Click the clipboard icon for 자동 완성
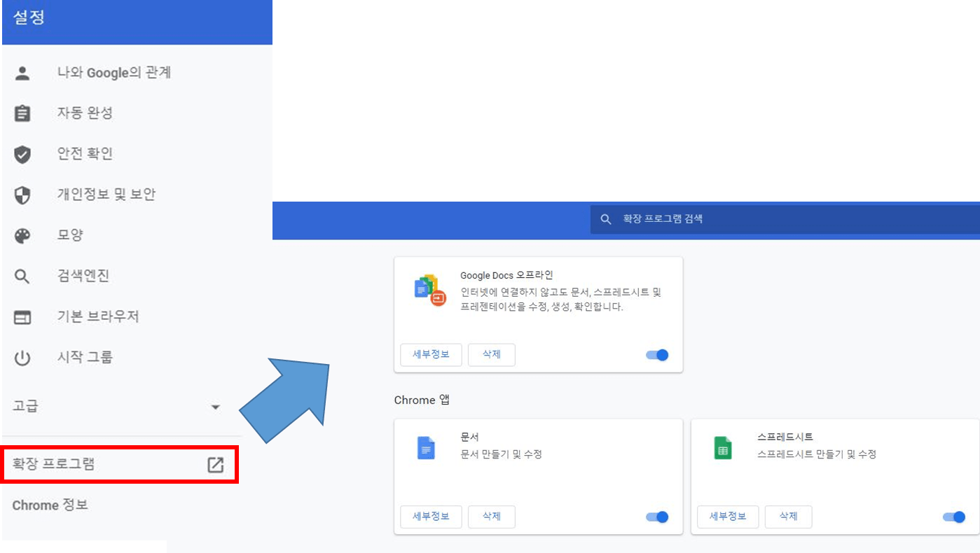Image resolution: width=980 pixels, height=553 pixels. click(22, 113)
